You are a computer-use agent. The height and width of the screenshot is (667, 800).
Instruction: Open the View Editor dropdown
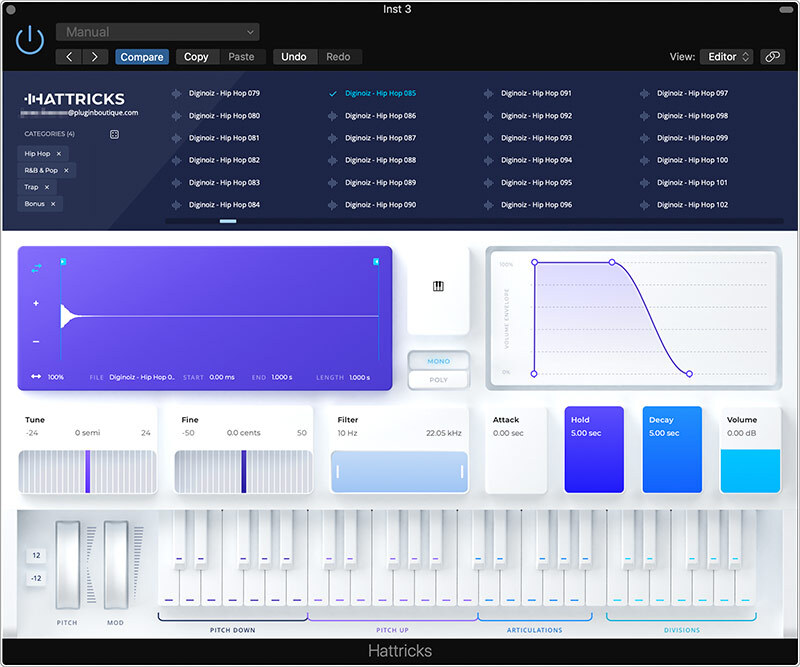pos(726,57)
